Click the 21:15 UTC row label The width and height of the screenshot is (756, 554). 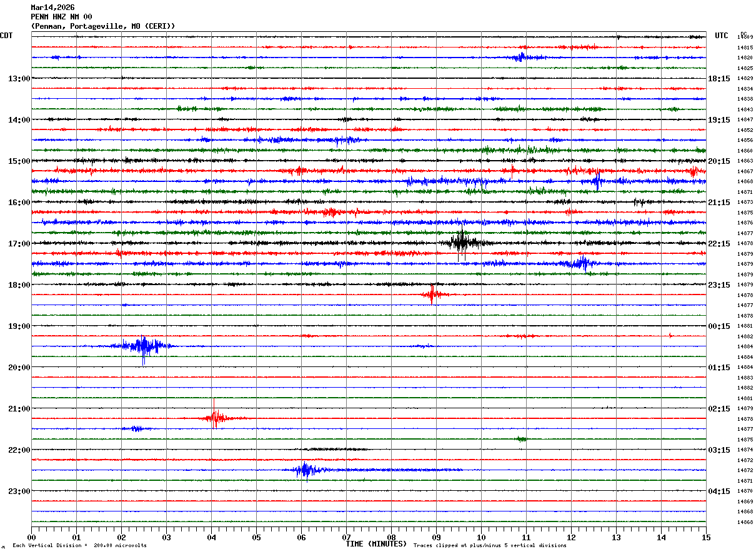pyautogui.click(x=719, y=203)
